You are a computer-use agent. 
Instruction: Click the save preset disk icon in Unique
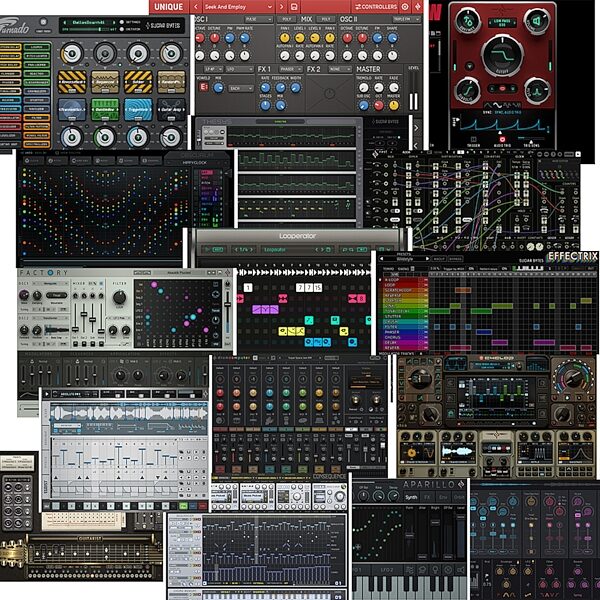click(x=294, y=7)
